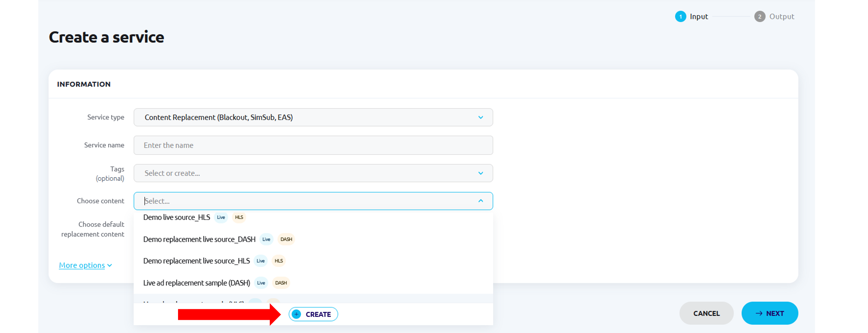
Task: Click the arrow icon on NEXT button
Action: tap(759, 313)
